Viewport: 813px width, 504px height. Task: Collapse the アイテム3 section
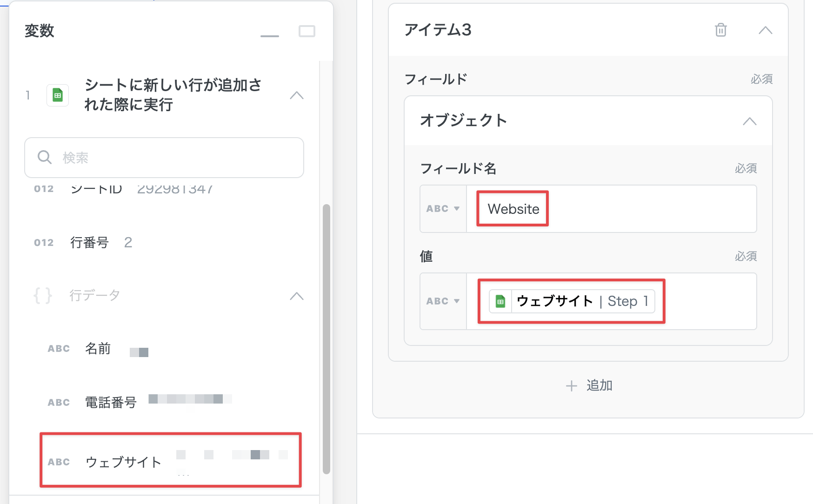click(x=765, y=31)
